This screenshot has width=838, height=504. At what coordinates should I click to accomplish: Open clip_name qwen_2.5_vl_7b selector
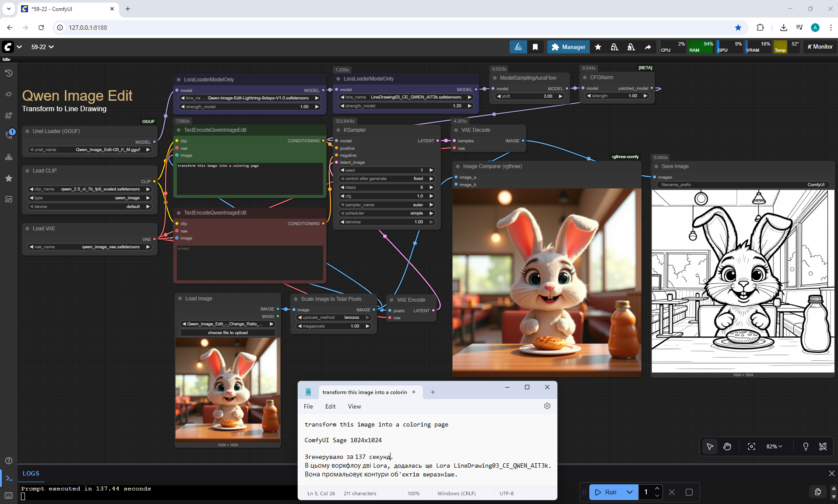point(90,189)
